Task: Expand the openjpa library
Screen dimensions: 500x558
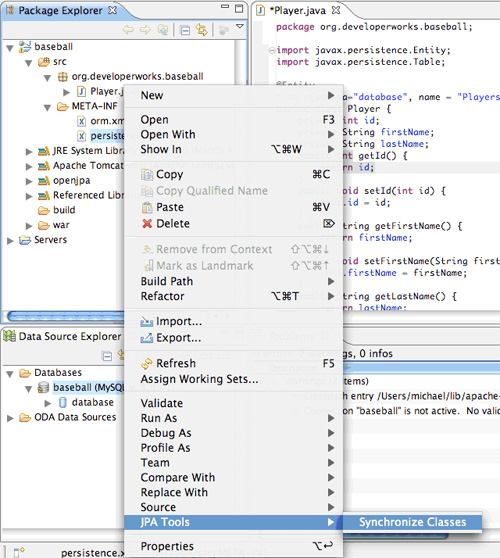Action: pyautogui.click(x=29, y=181)
